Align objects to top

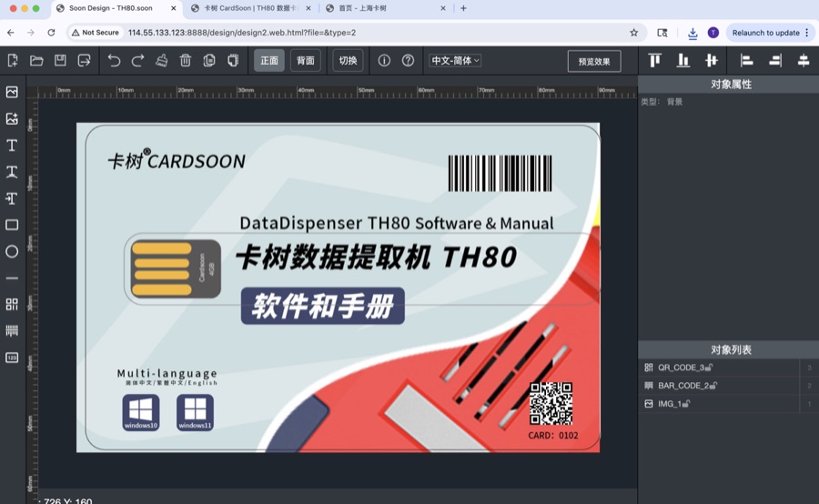(654, 61)
